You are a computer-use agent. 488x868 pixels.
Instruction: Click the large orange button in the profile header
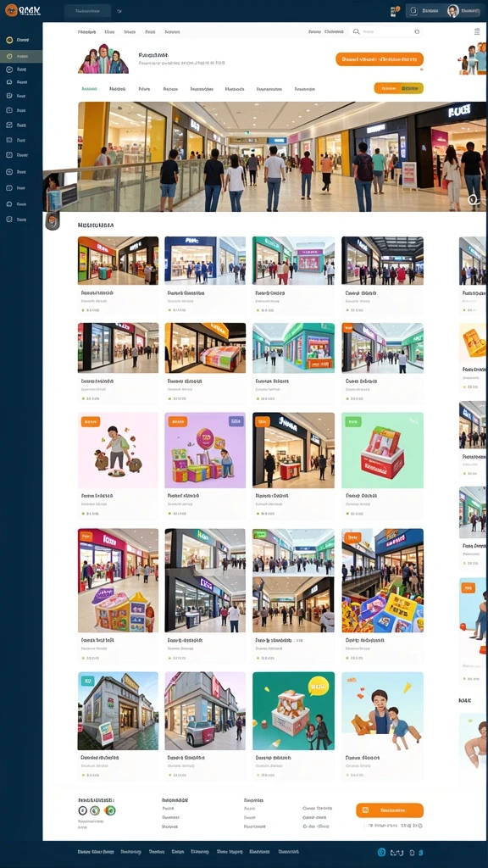[x=380, y=59]
